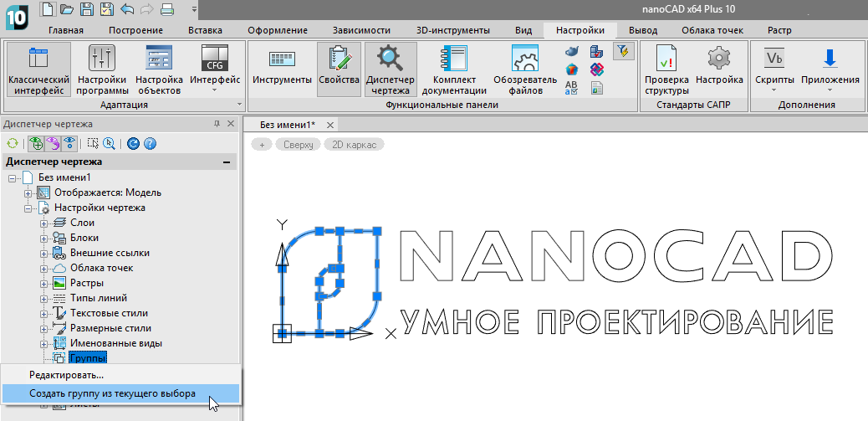
Task: Switch to the Построение ribbon tab
Action: [x=135, y=30]
